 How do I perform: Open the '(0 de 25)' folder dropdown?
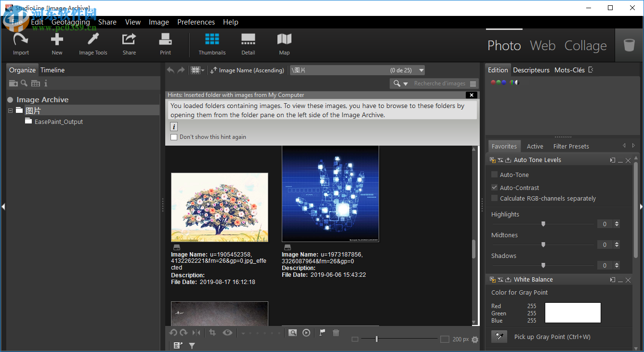[421, 70]
